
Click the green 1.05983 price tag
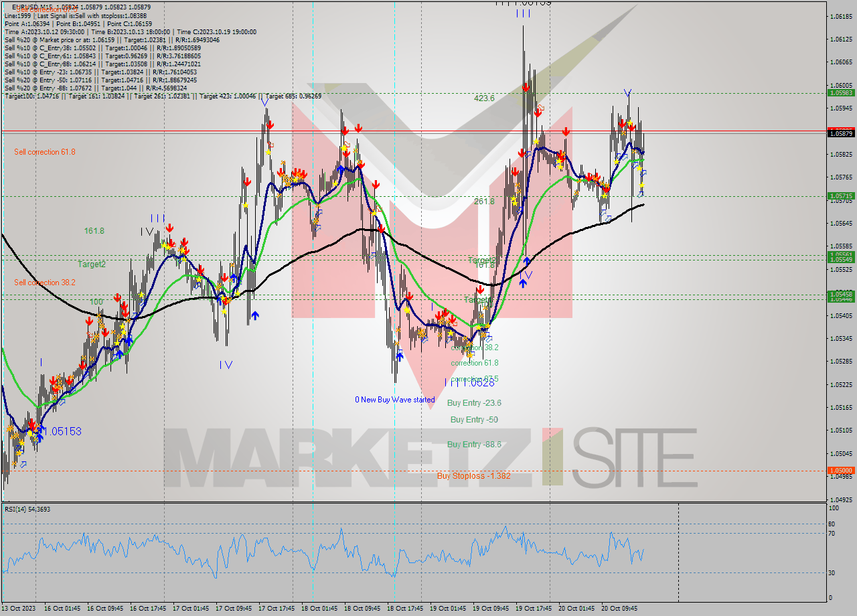coord(841,93)
